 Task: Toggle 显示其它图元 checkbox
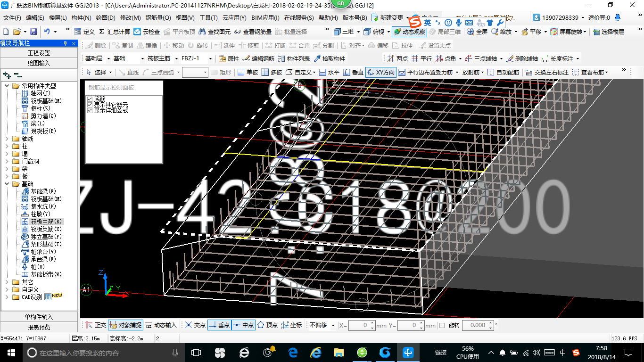click(90, 105)
